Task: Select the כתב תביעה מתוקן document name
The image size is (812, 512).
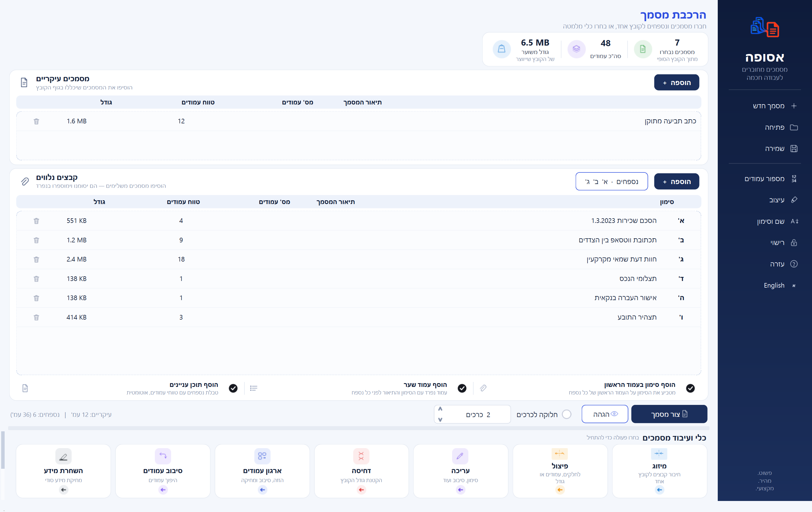Action: [x=670, y=121]
